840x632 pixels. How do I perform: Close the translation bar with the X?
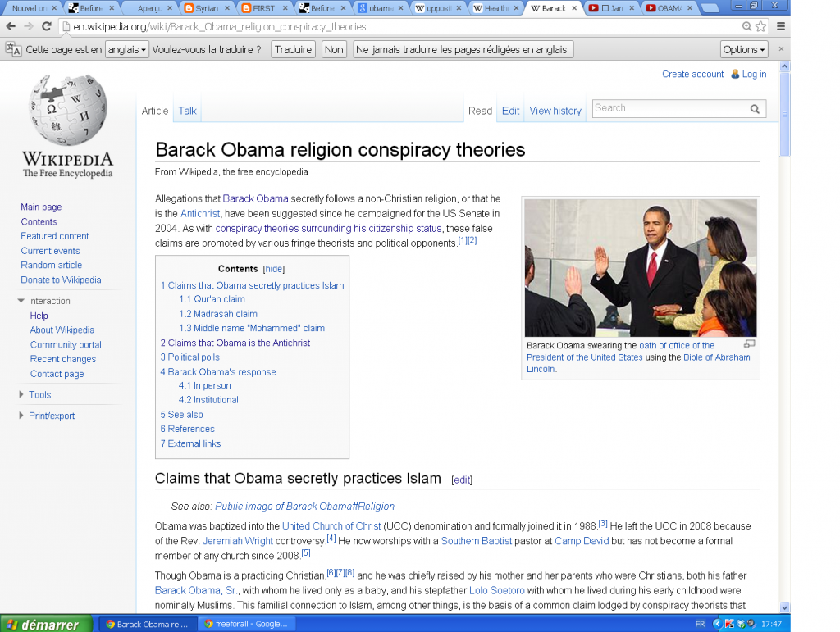tap(781, 48)
